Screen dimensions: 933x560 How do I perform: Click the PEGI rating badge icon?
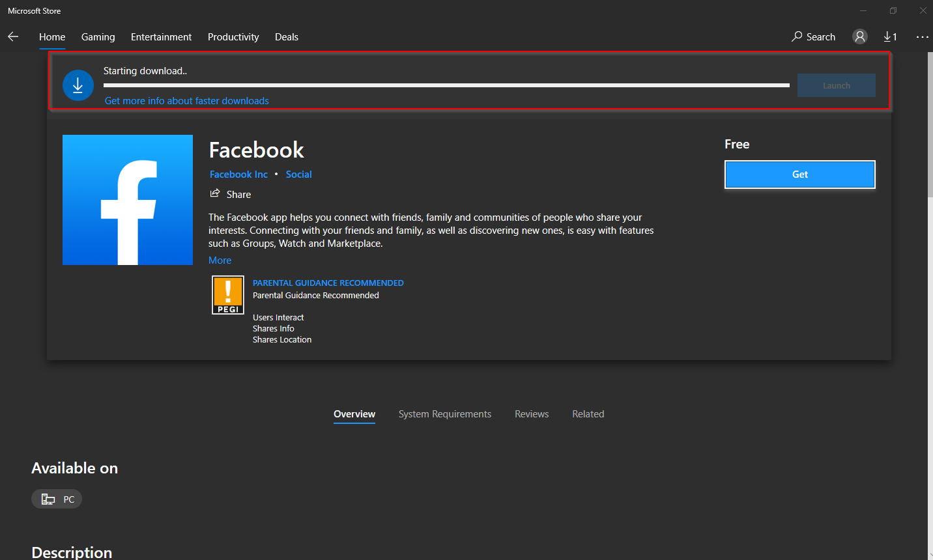tap(228, 295)
